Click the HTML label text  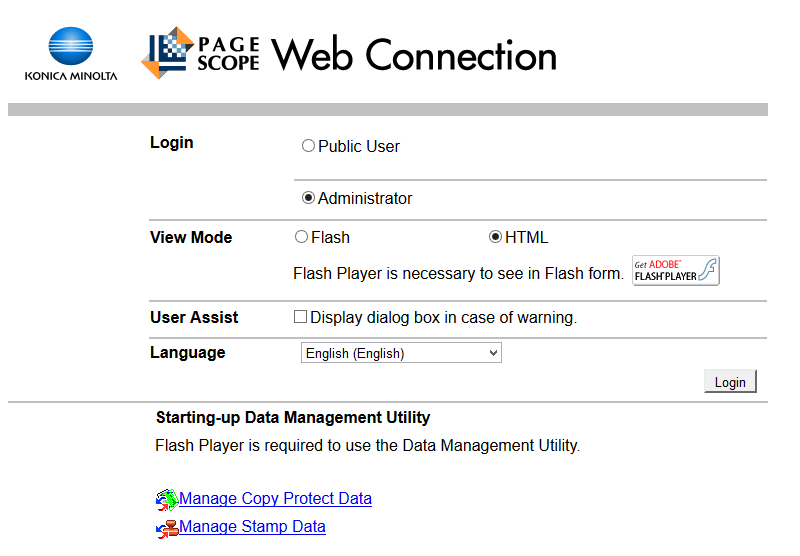[527, 238]
